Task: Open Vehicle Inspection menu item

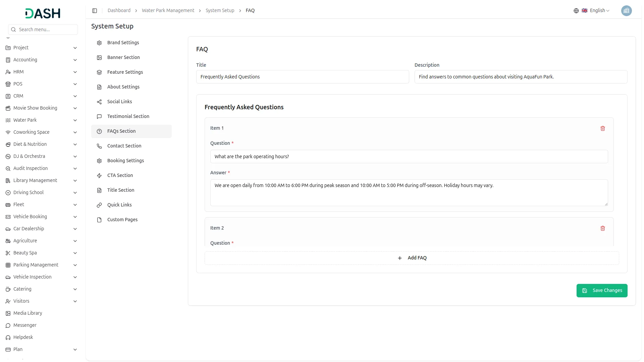Action: point(42,277)
